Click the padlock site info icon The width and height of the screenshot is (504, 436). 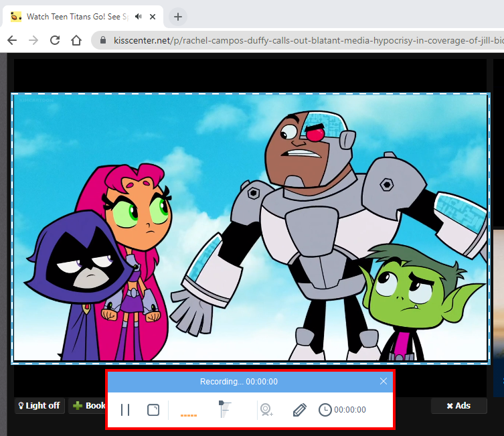click(103, 40)
